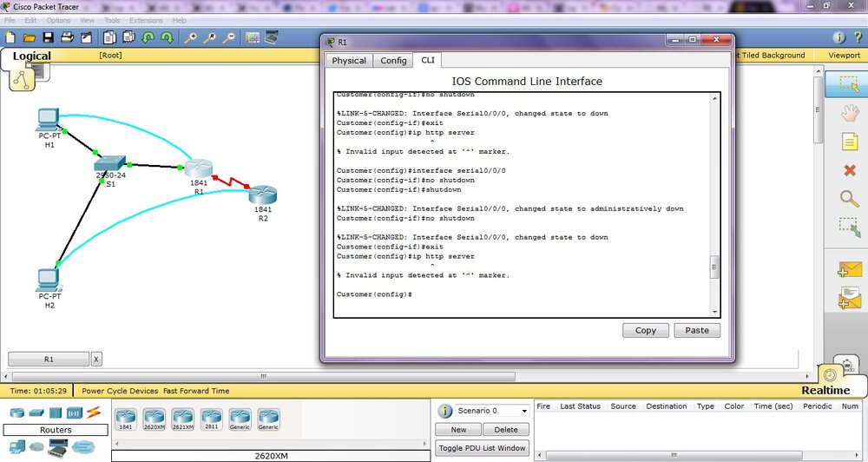868x462 pixels.
Task: Select PC H1 on the workspace
Action: [x=49, y=120]
